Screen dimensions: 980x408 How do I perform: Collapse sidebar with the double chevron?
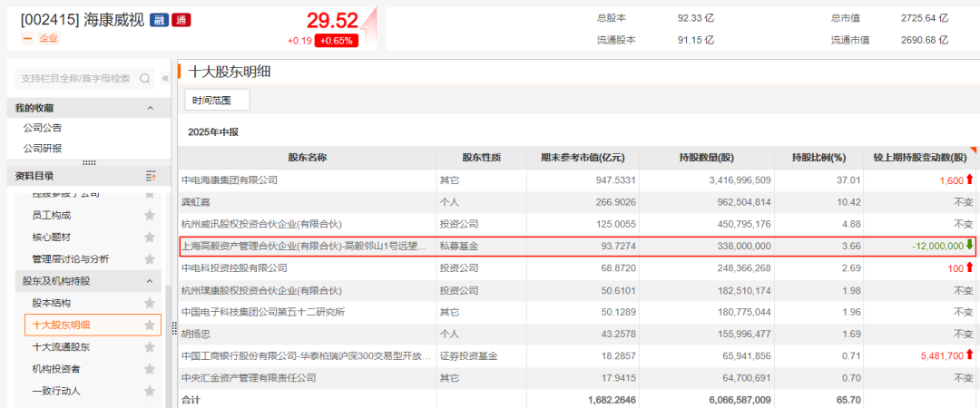click(165, 79)
